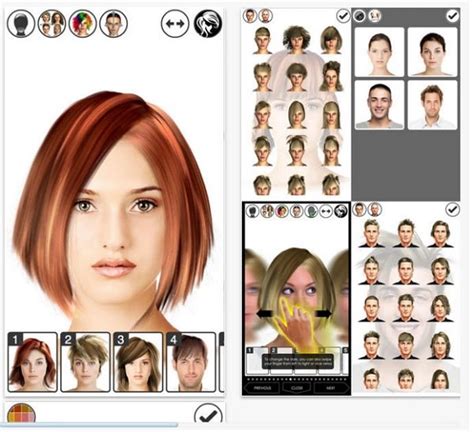Click NEXT in the tutorial screen

(x=331, y=388)
